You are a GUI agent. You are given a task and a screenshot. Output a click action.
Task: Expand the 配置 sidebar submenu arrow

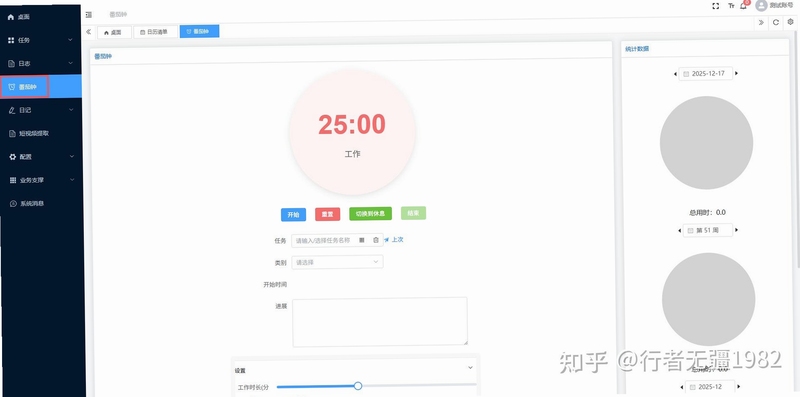tap(71, 156)
